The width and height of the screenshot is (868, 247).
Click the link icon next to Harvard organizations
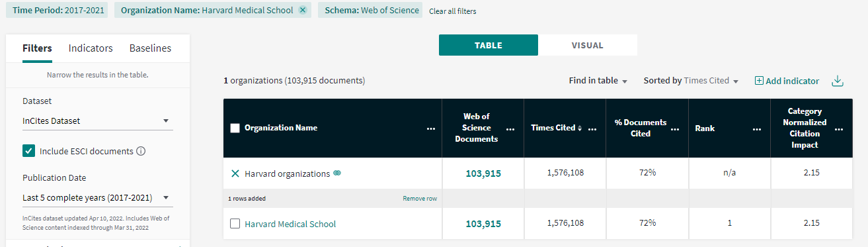(337, 173)
